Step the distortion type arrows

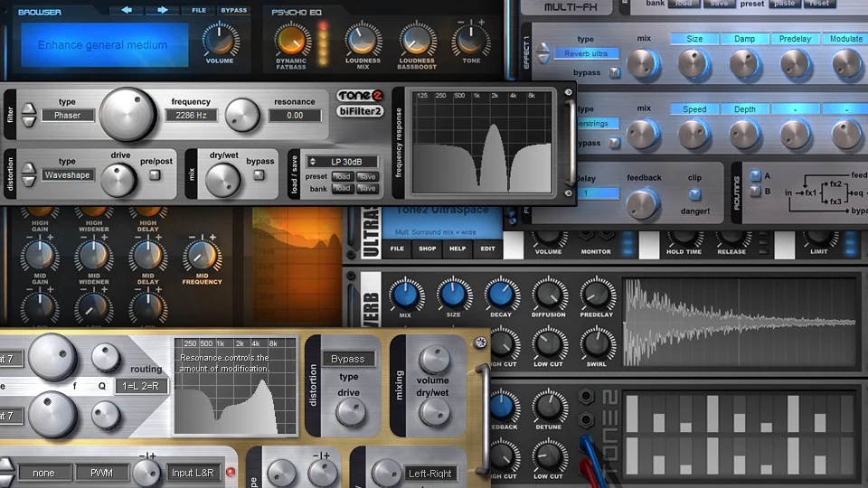pyautogui.click(x=29, y=174)
